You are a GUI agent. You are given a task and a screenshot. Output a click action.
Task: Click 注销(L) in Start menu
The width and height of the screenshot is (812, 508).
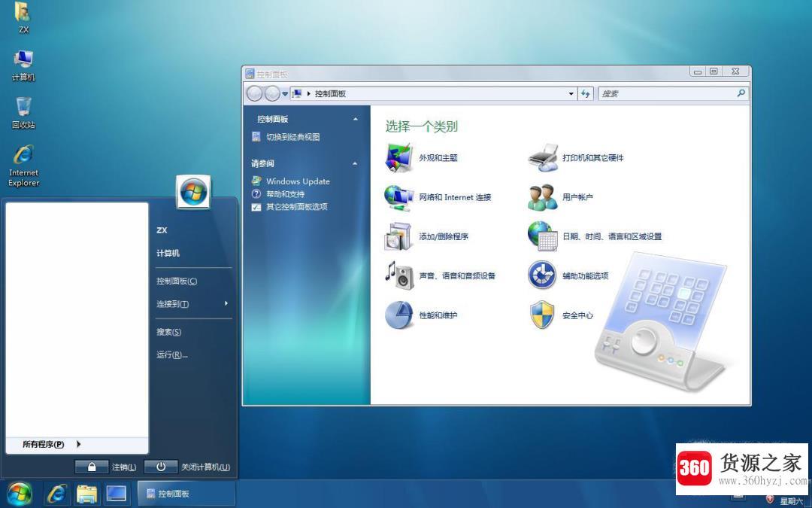[124, 467]
